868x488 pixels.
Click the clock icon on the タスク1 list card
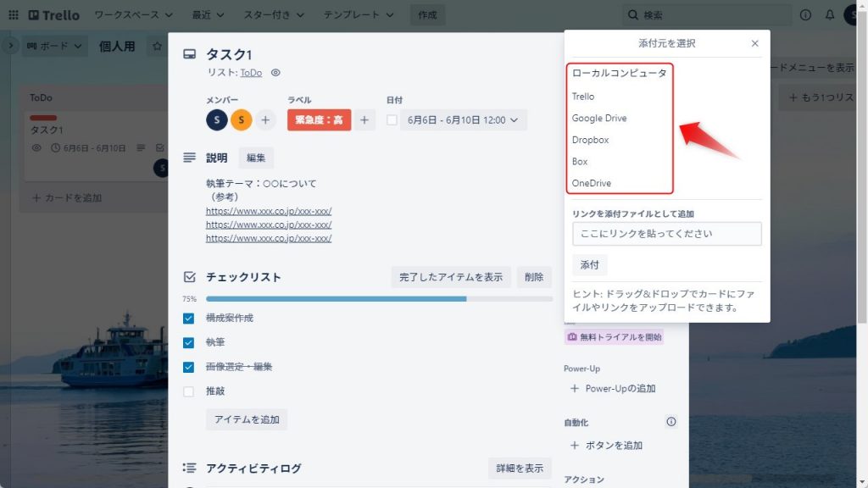55,147
